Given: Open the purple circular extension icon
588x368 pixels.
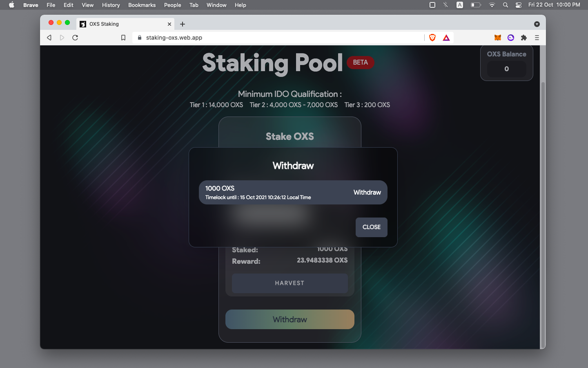Looking at the screenshot, I should (511, 38).
